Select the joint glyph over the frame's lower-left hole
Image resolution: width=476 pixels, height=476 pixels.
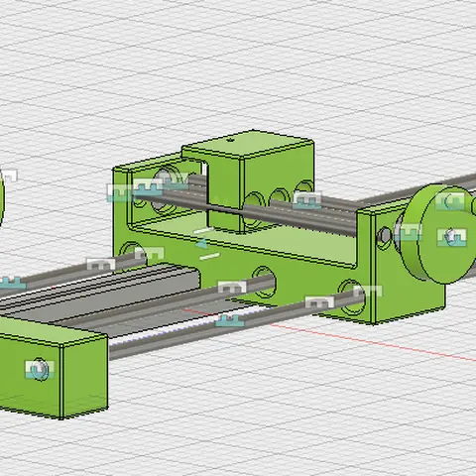(x=150, y=253)
